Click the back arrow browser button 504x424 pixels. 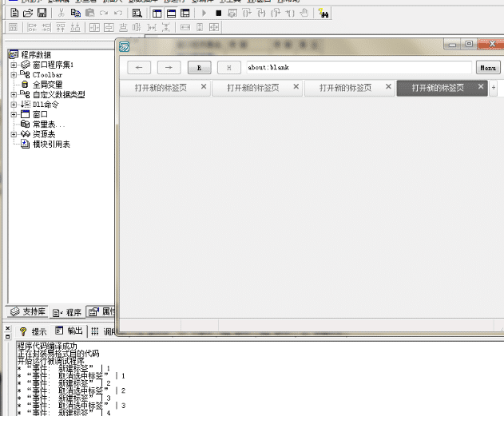click(139, 68)
